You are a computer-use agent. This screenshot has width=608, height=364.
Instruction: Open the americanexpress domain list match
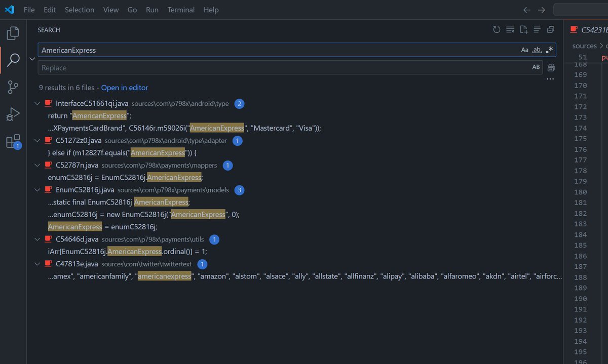point(304,276)
